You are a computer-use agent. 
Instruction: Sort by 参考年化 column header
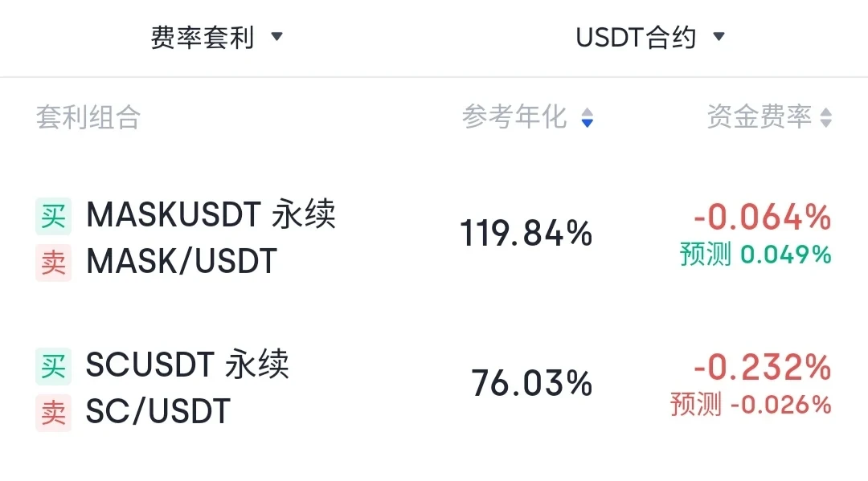click(x=514, y=117)
